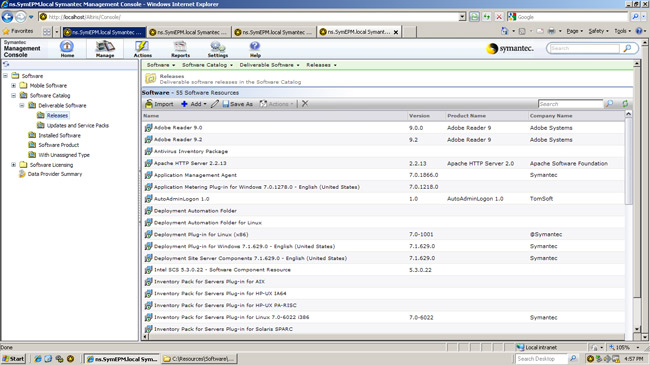Open the Help menu icon

[255, 46]
